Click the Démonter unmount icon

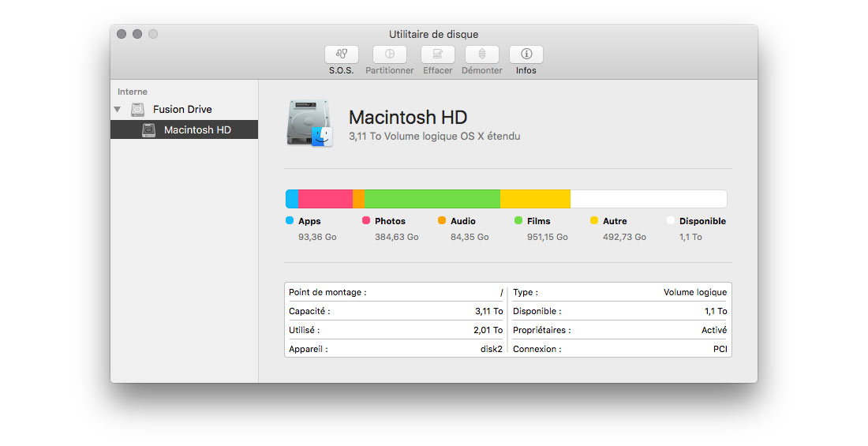coord(481,54)
